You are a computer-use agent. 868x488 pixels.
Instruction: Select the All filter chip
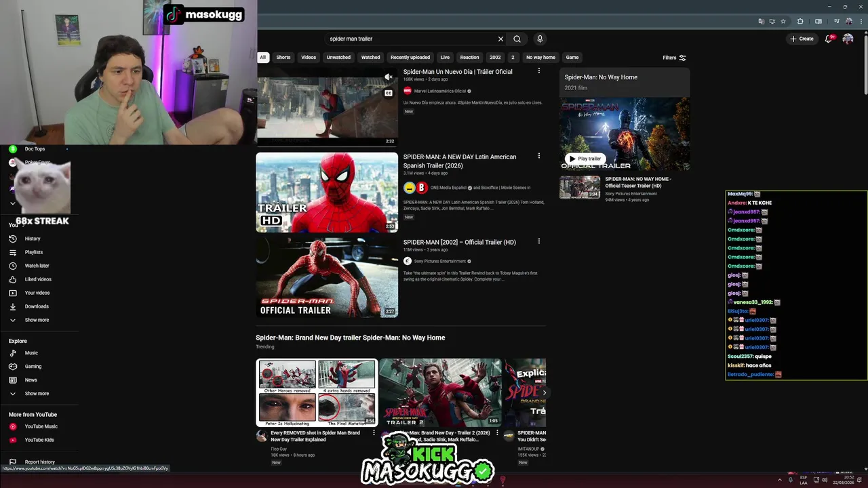point(262,58)
